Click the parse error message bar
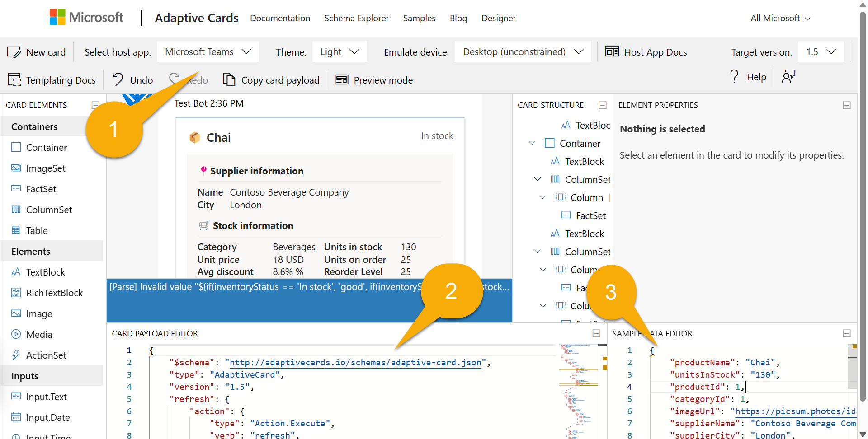Image resolution: width=868 pixels, height=439 pixels. coord(309,300)
